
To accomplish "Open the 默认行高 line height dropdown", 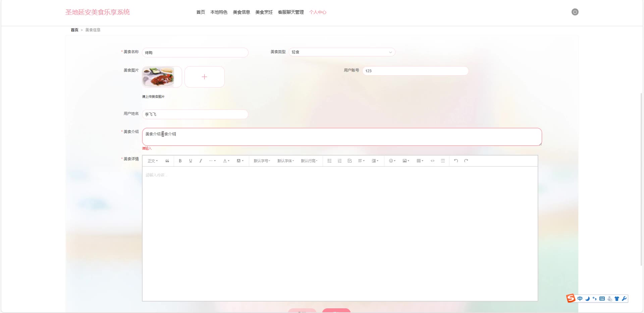I will (309, 161).
